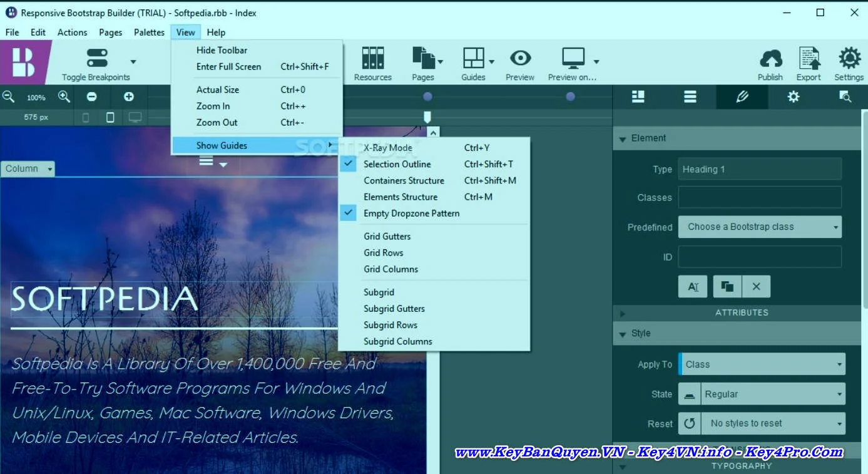
Task: Open the Column selector dropdown
Action: pos(28,168)
